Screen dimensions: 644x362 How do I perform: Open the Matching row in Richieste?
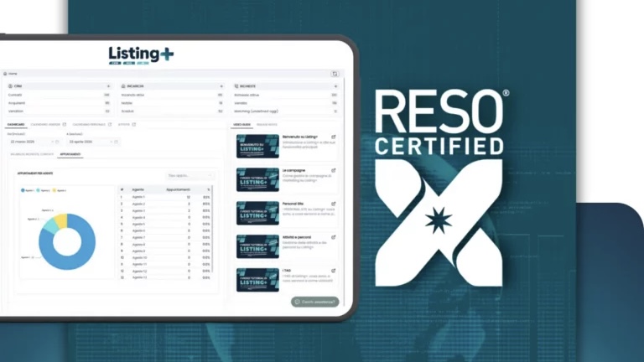point(286,111)
